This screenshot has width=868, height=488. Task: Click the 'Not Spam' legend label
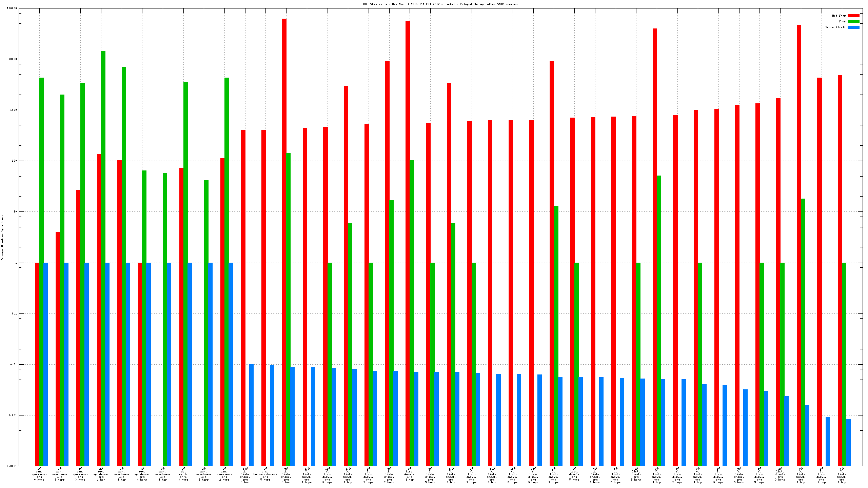click(x=839, y=16)
